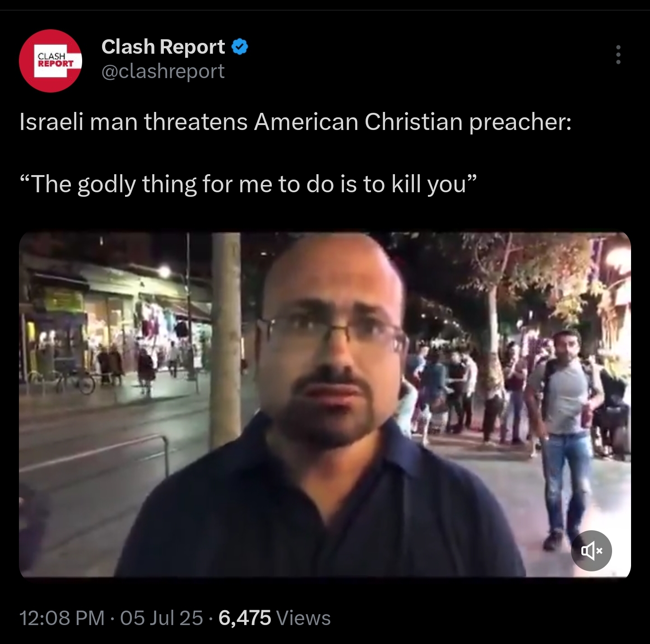Image resolution: width=650 pixels, height=644 pixels.
Task: Click the 05 Jul 25 date
Action: click(162, 618)
